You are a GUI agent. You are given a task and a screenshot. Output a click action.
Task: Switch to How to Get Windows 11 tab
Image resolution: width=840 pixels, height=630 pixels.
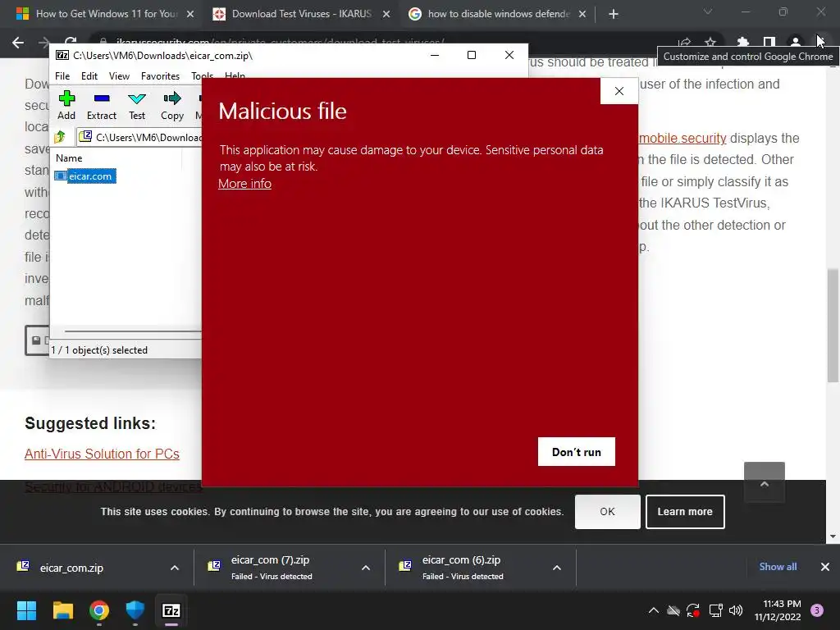105,14
